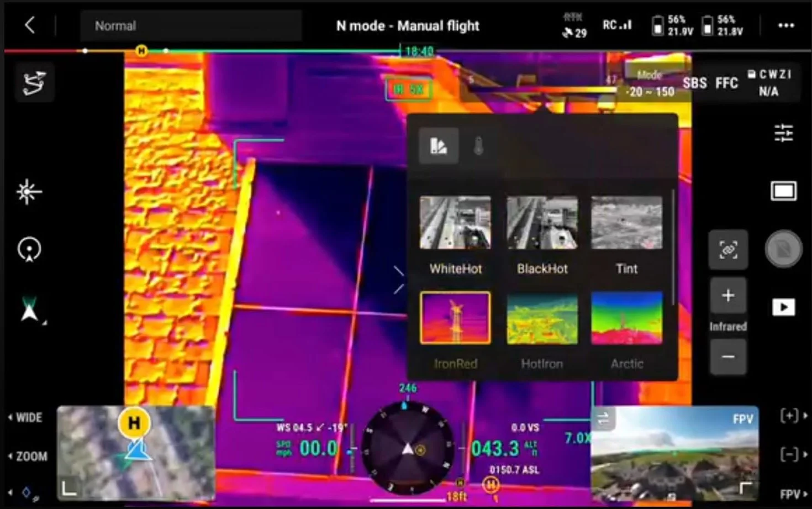
Task: Zoom in with the plus button
Action: pyautogui.click(x=727, y=296)
